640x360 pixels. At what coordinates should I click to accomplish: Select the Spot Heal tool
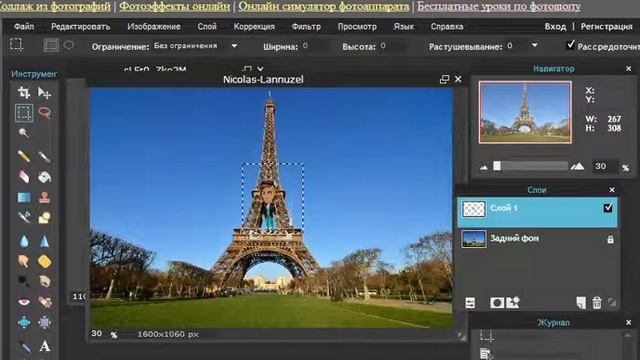44,302
